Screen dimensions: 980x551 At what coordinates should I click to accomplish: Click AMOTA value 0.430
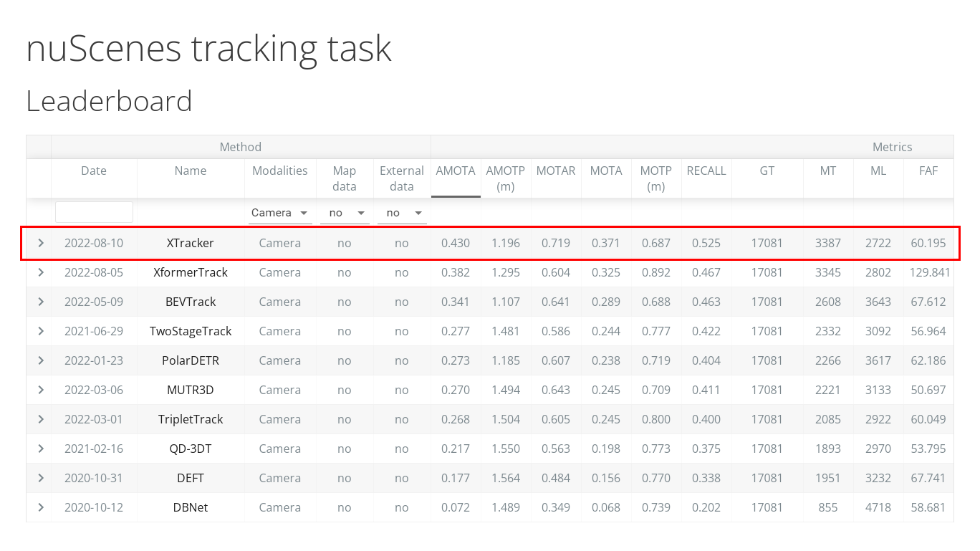tap(456, 243)
